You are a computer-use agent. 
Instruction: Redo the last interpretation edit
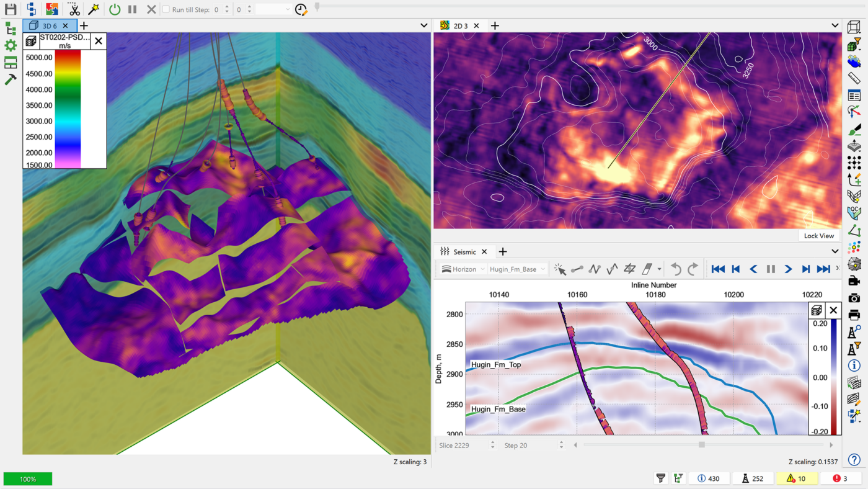click(x=693, y=269)
